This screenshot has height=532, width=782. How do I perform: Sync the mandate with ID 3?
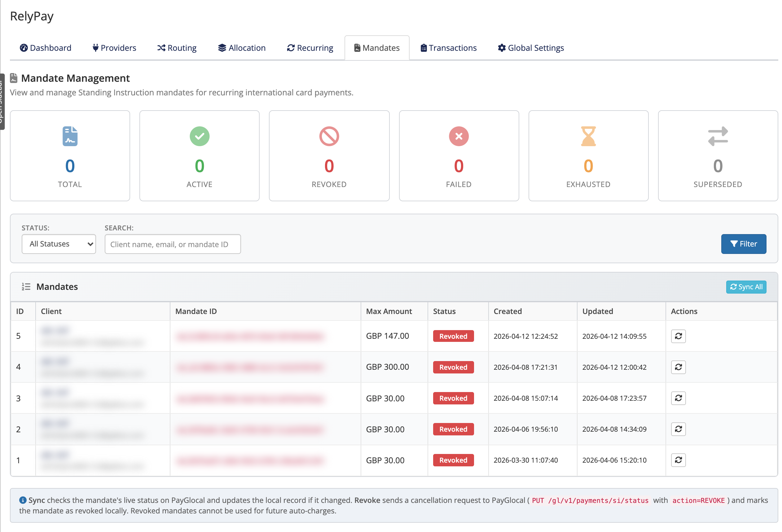coord(678,398)
